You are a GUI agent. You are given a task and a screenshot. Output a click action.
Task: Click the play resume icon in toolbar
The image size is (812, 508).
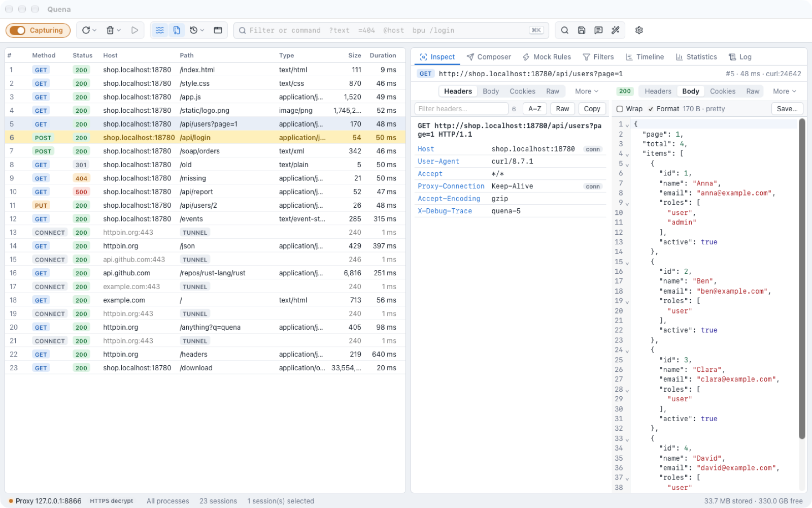tap(134, 30)
